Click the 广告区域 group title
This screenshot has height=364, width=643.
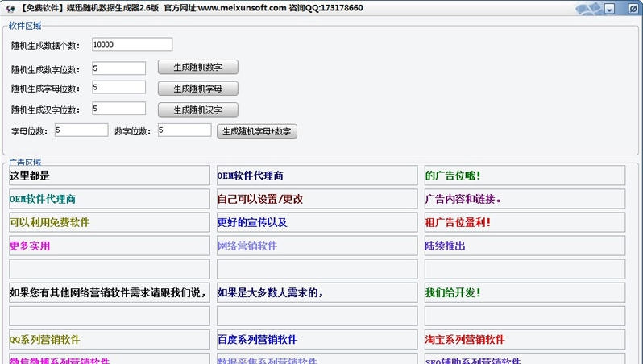tap(25, 163)
